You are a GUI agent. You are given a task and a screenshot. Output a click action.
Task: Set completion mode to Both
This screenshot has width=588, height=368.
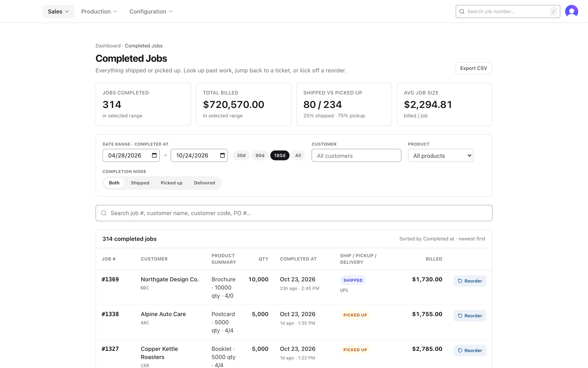pyautogui.click(x=114, y=183)
